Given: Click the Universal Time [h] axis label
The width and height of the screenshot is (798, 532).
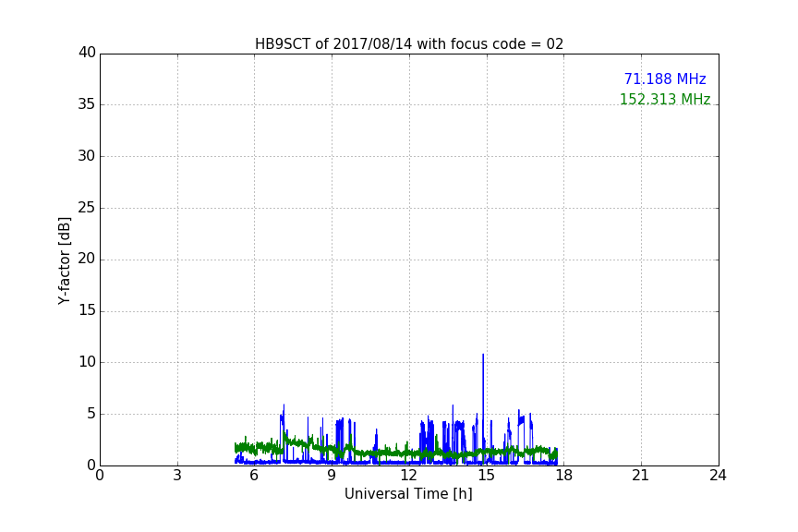Looking at the screenshot, I should coord(408,494).
